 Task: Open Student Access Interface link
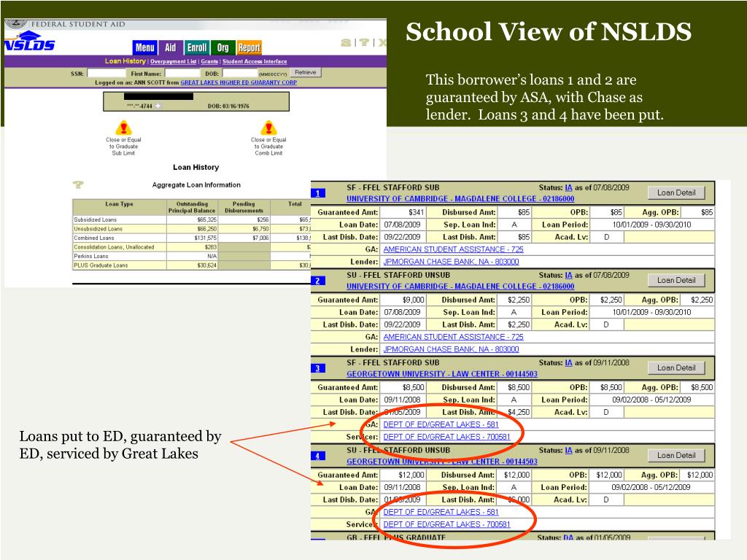255,61
